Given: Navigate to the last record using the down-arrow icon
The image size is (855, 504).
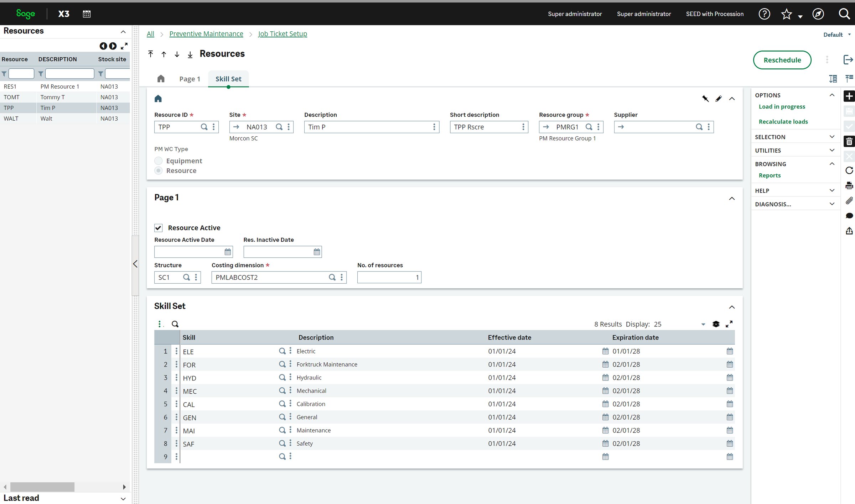Looking at the screenshot, I should (190, 54).
